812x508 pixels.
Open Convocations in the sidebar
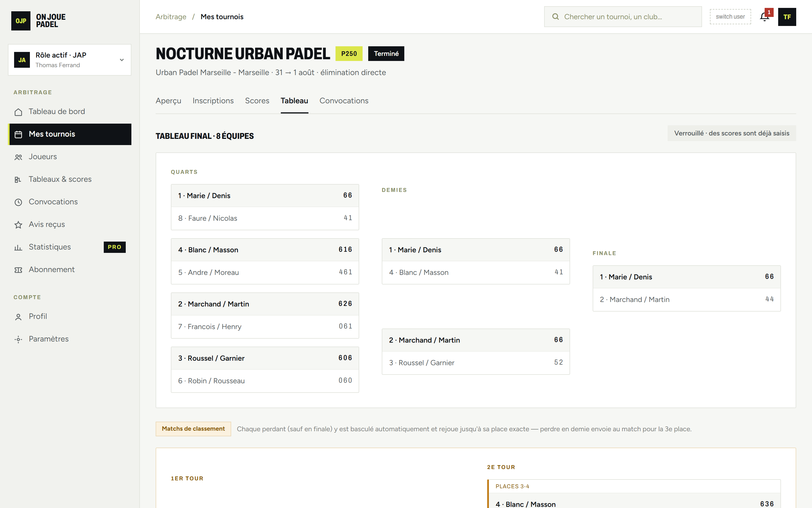point(70,202)
